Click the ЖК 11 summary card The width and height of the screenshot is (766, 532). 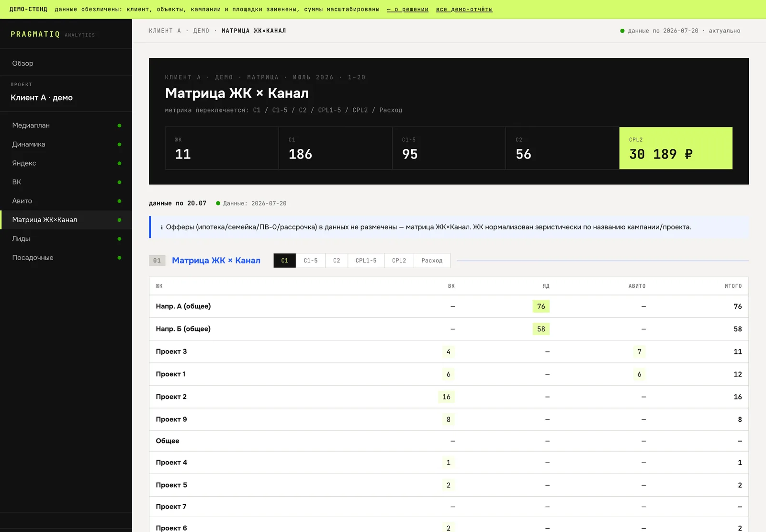(222, 148)
